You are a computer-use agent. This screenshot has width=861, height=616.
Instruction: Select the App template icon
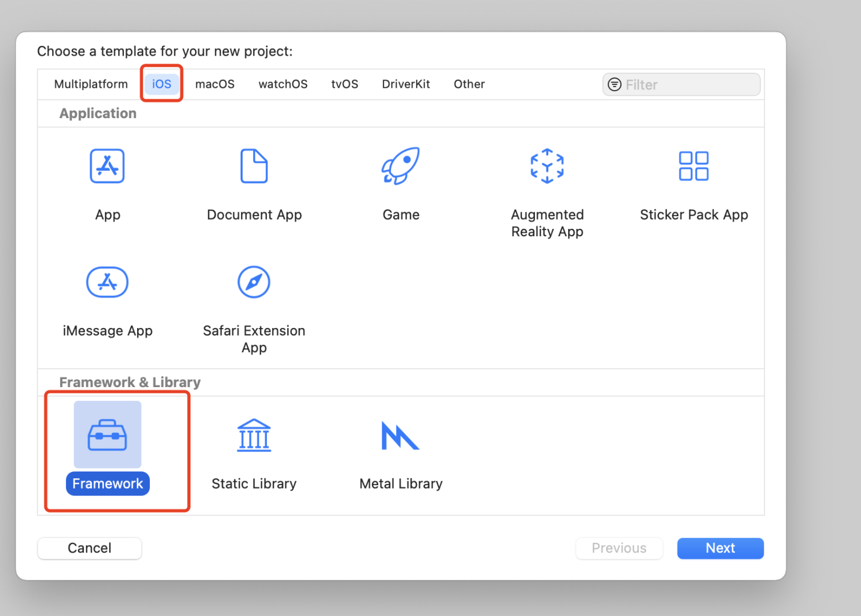[x=107, y=166]
